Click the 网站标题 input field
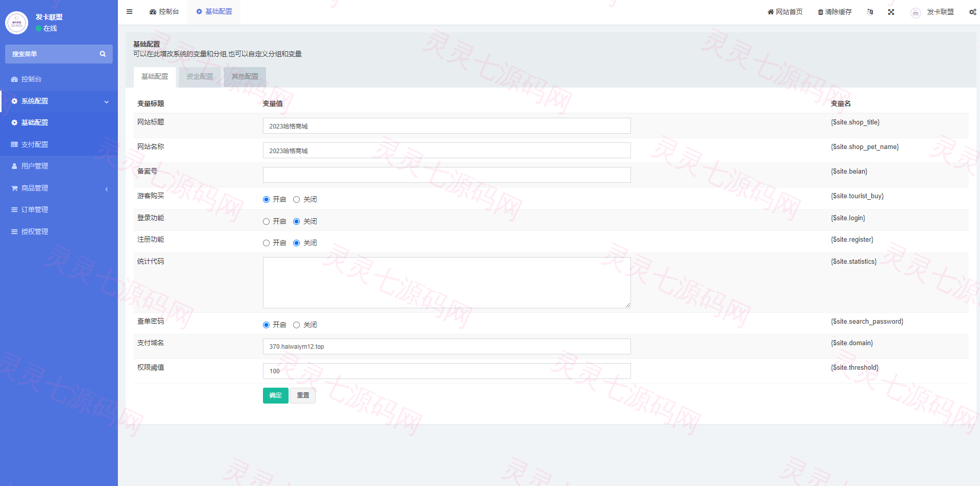 [x=447, y=126]
